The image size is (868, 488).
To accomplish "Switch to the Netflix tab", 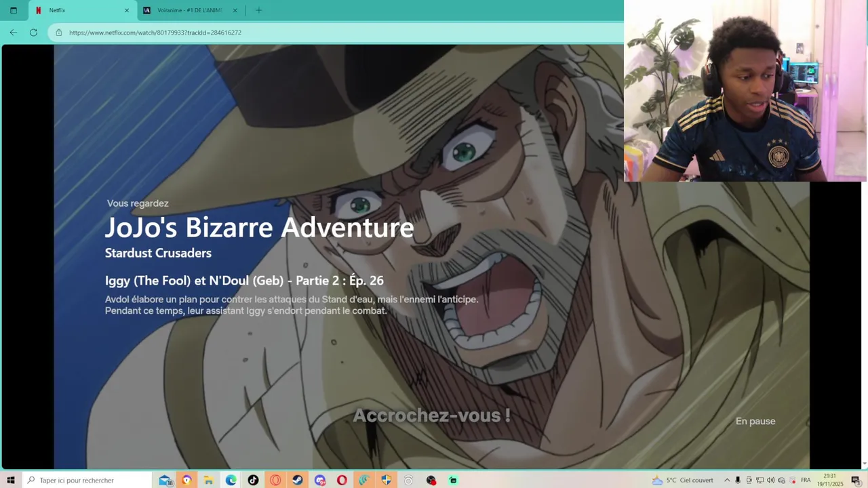I will point(81,10).
